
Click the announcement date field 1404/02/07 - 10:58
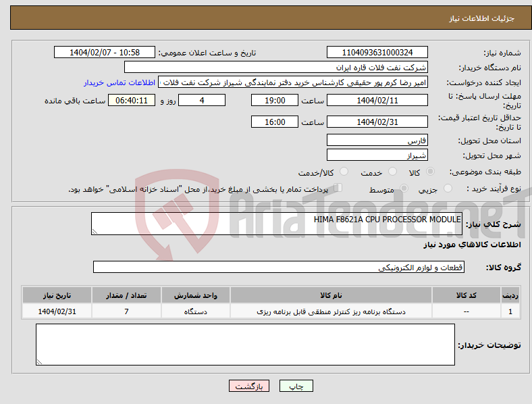pyautogui.click(x=105, y=53)
